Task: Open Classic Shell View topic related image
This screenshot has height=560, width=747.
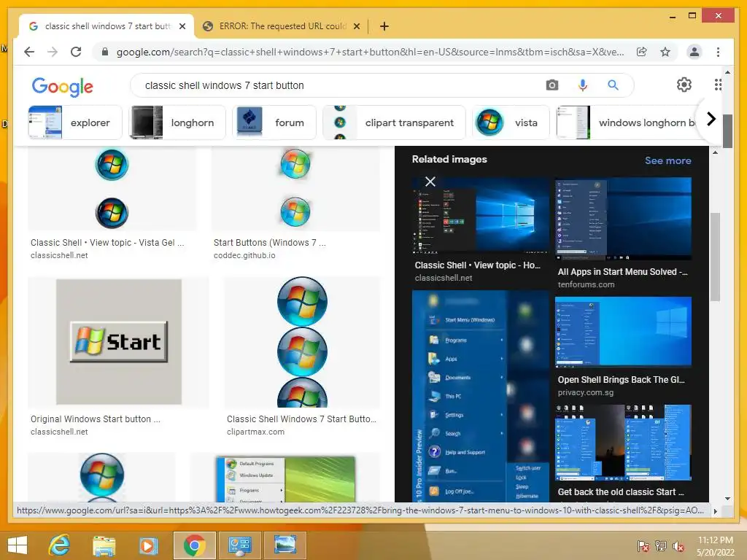Action: (x=480, y=215)
